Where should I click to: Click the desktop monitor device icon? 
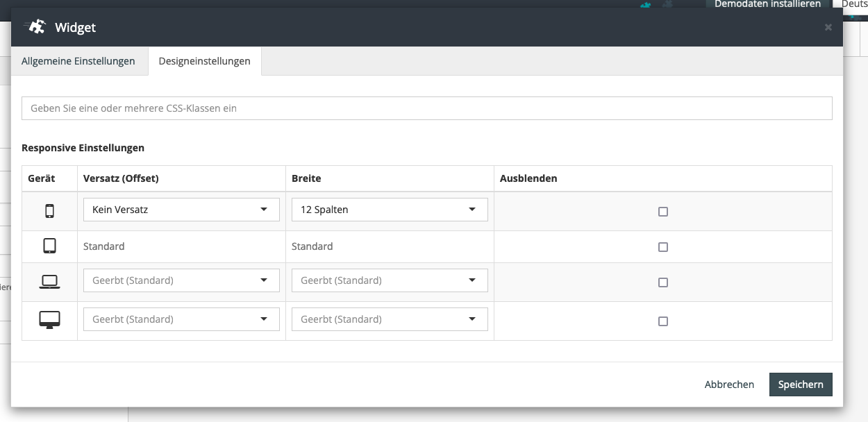(49, 320)
